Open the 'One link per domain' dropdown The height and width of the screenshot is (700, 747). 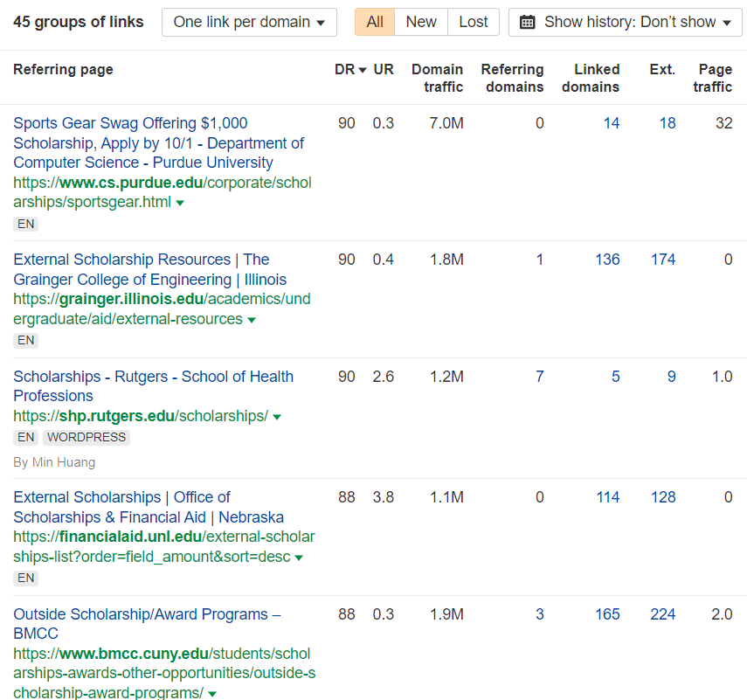(249, 22)
